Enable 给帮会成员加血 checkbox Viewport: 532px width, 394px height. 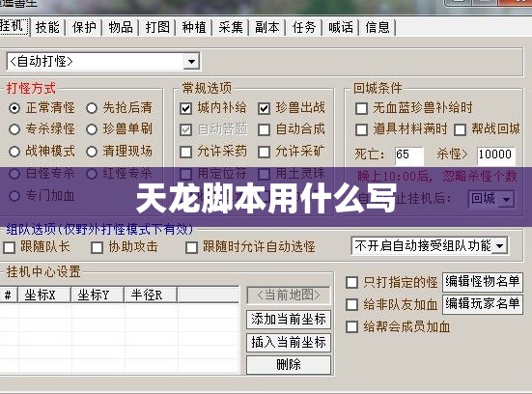(x=351, y=326)
